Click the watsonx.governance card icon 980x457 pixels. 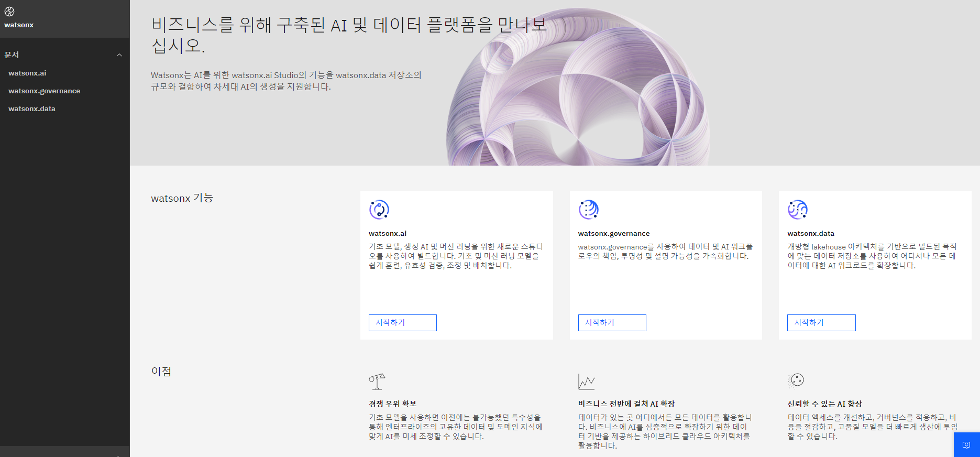coord(589,210)
